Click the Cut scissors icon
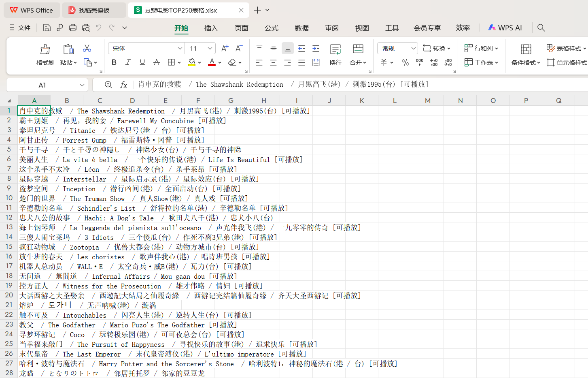 (87, 48)
